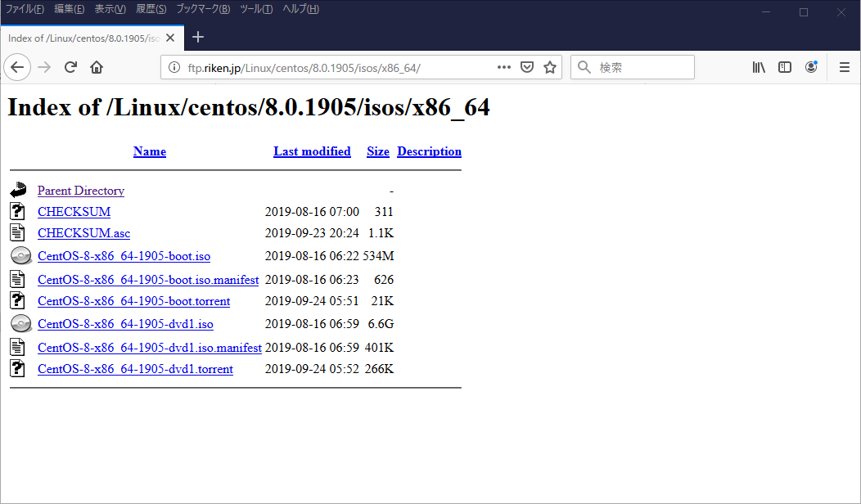This screenshot has height=504, width=861.
Task: Bookmark this page with the star
Action: point(550,67)
